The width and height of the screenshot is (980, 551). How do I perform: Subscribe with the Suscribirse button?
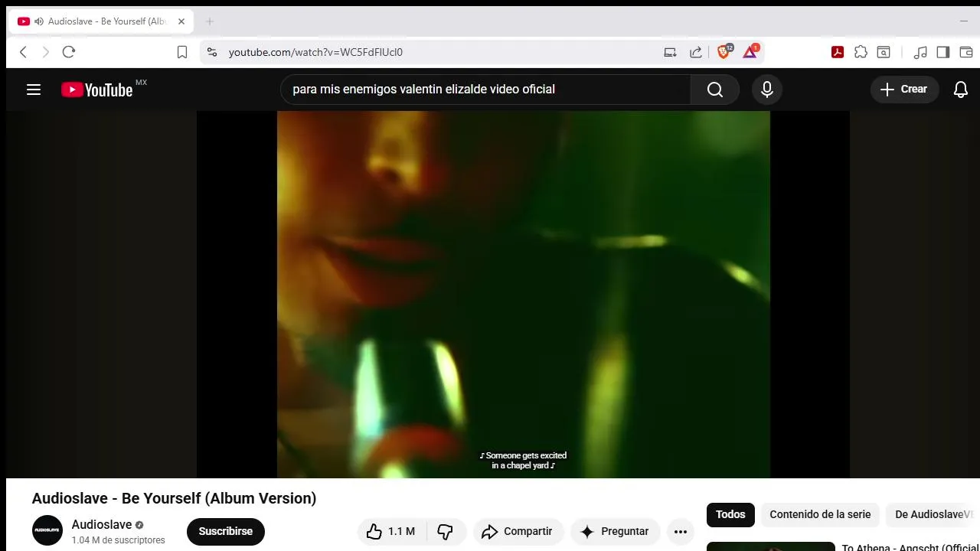point(226,531)
